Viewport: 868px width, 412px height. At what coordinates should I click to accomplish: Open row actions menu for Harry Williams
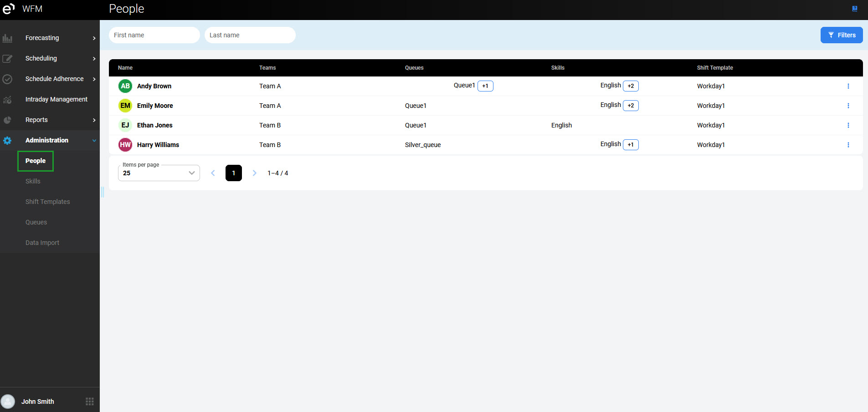(x=848, y=145)
